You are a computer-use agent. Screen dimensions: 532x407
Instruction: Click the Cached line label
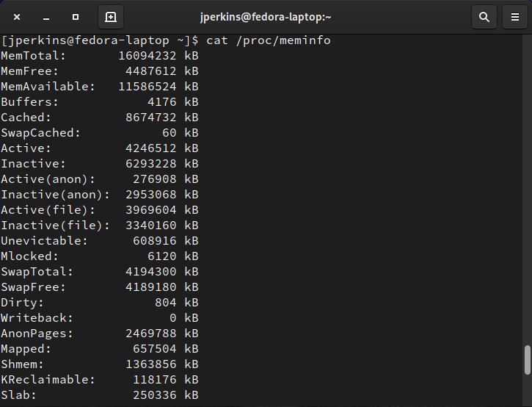point(26,117)
